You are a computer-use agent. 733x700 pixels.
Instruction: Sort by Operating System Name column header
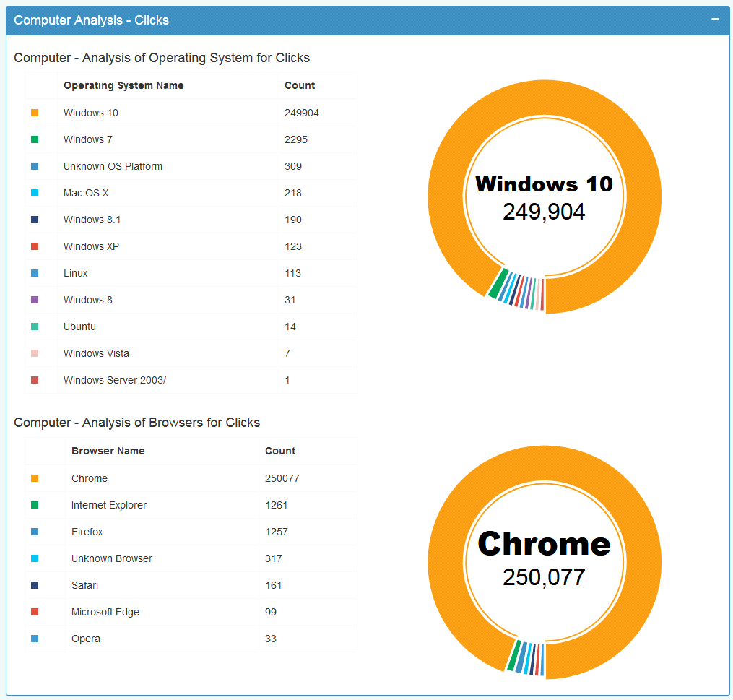coord(123,85)
